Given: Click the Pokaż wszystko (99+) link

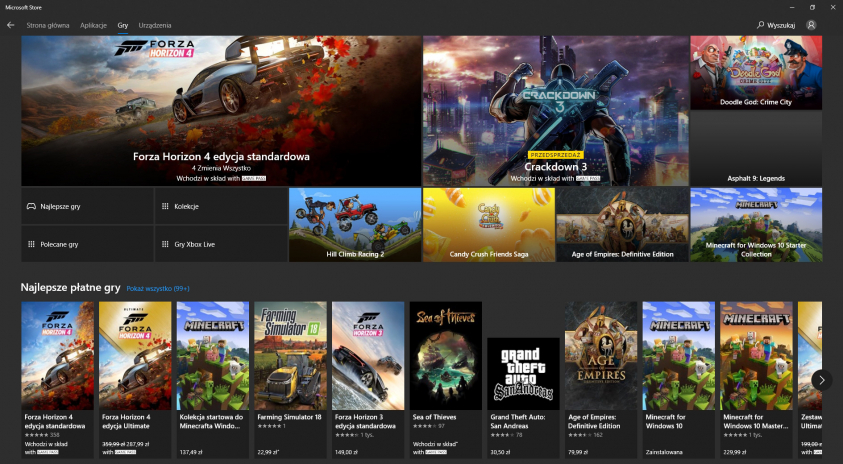Looking at the screenshot, I should (158, 288).
